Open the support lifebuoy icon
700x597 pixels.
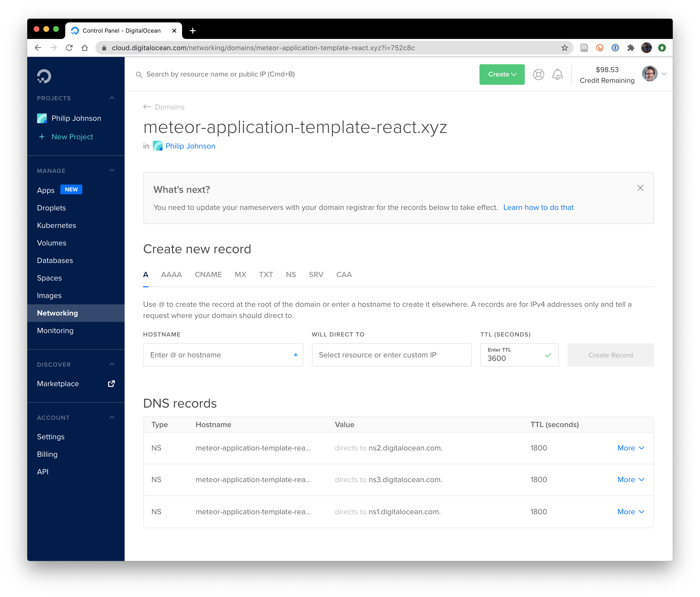(x=539, y=74)
